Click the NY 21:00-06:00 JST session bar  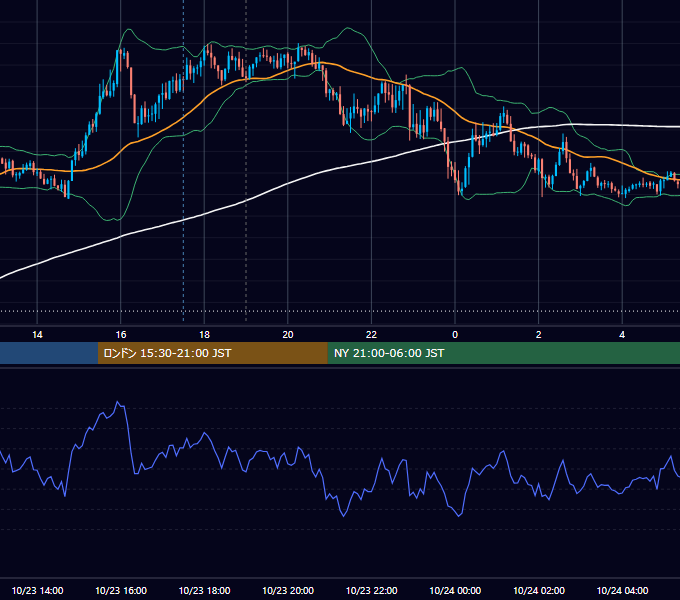[x=503, y=353]
